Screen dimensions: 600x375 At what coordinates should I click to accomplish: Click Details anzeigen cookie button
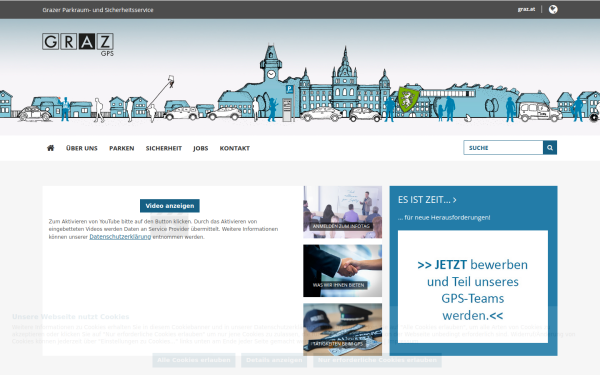[274, 360]
